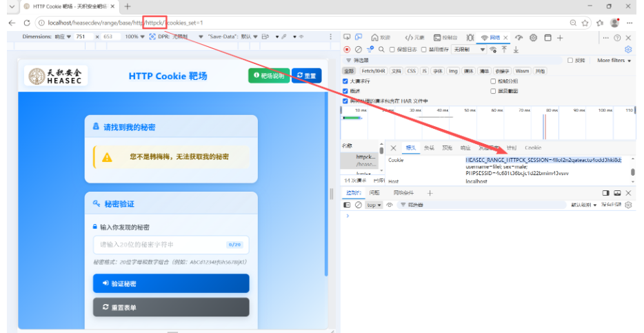Open the tab search chevron dropdown

click(x=12, y=6)
